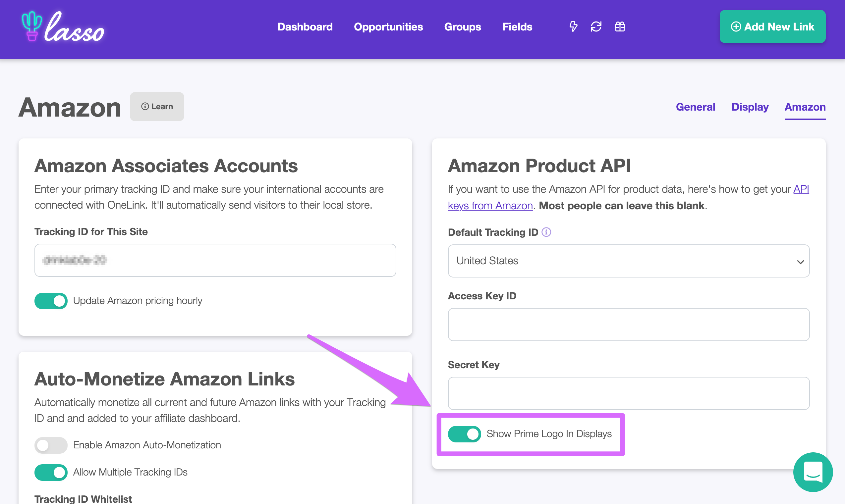Viewport: 845px width, 504px height.
Task: Click the Auto-Monetize Amazon Links heading
Action: (164, 379)
